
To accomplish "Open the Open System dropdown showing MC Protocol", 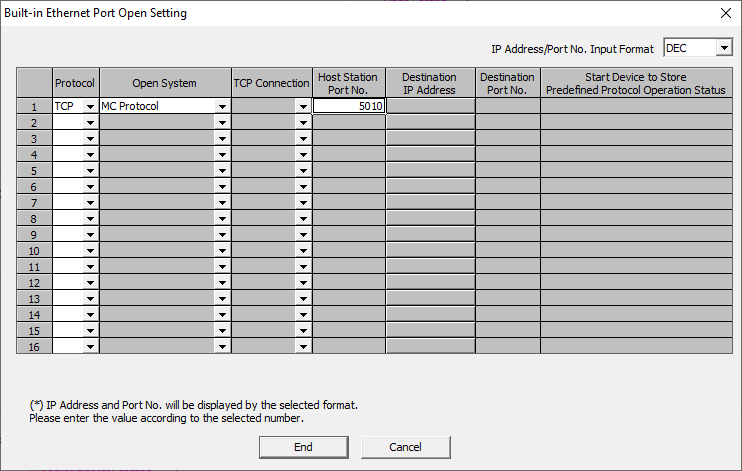I will [222, 106].
